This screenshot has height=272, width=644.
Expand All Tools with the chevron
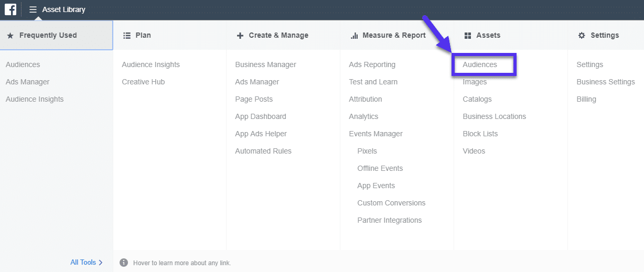101,263
